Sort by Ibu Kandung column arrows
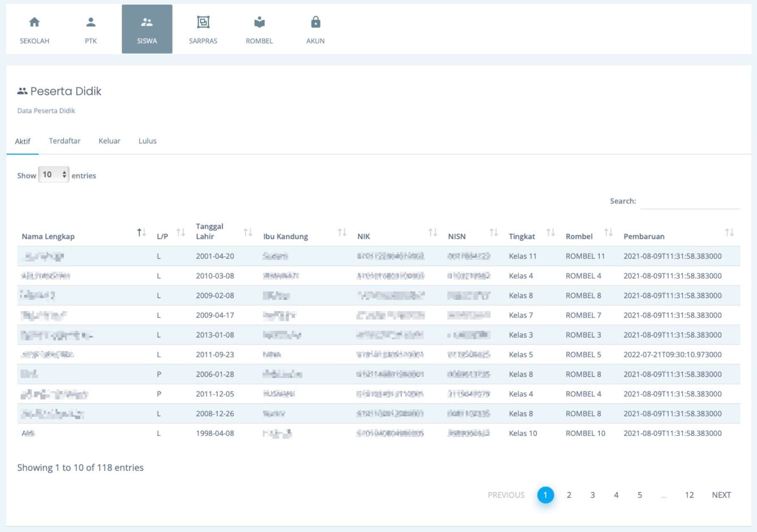Image resolution: width=757 pixels, height=532 pixels. (x=342, y=232)
